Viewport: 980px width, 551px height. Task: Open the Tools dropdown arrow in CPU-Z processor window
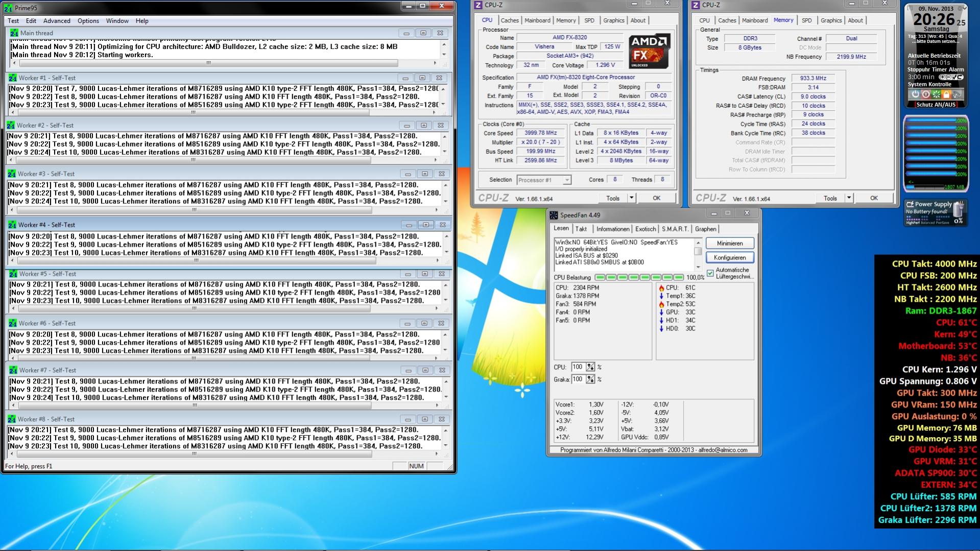(x=631, y=198)
